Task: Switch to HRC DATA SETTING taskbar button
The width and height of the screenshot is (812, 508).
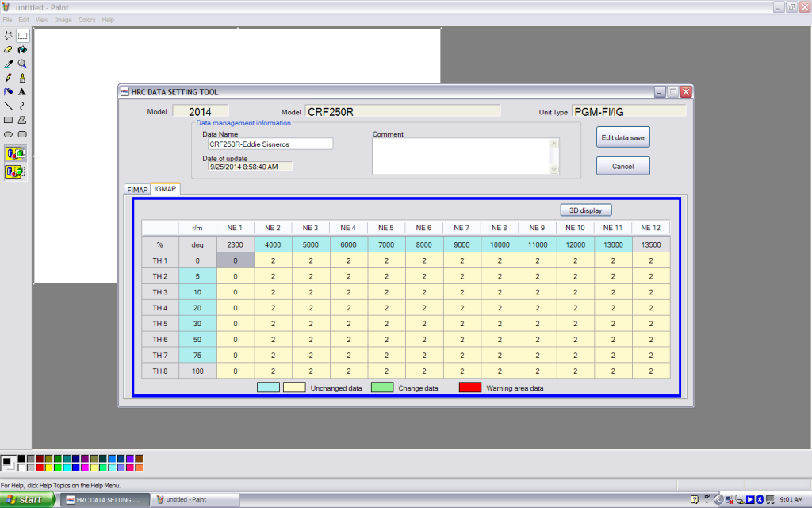Action: [x=105, y=500]
